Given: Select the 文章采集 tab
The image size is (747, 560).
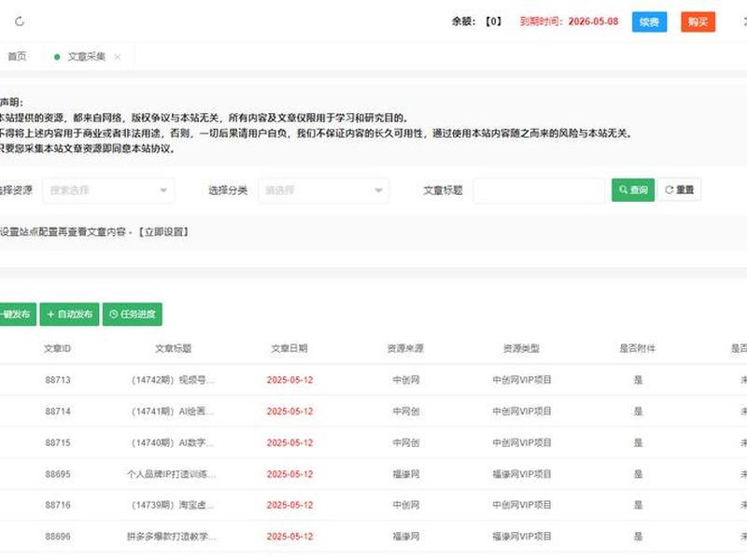Looking at the screenshot, I should tap(86, 57).
